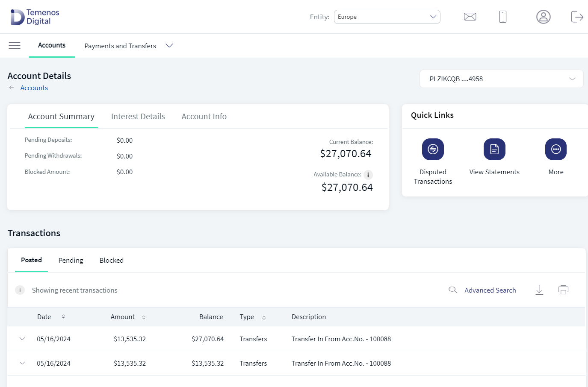Image resolution: width=588 pixels, height=387 pixels.
Task: Open the user profile icon
Action: point(543,17)
